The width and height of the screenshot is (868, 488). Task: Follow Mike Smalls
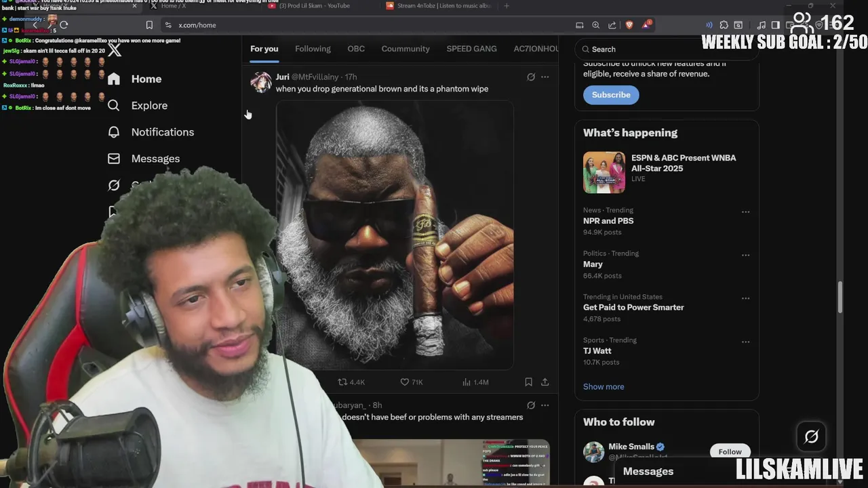click(x=730, y=451)
